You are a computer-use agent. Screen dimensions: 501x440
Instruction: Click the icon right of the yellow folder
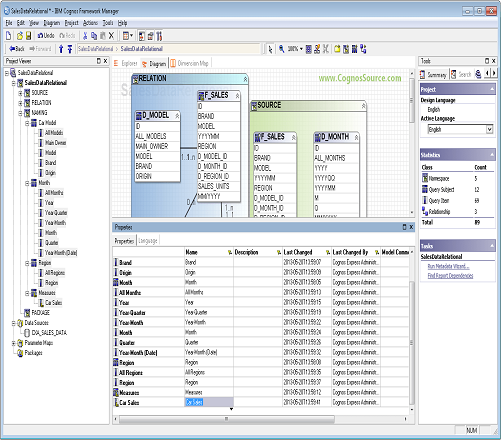346,49
